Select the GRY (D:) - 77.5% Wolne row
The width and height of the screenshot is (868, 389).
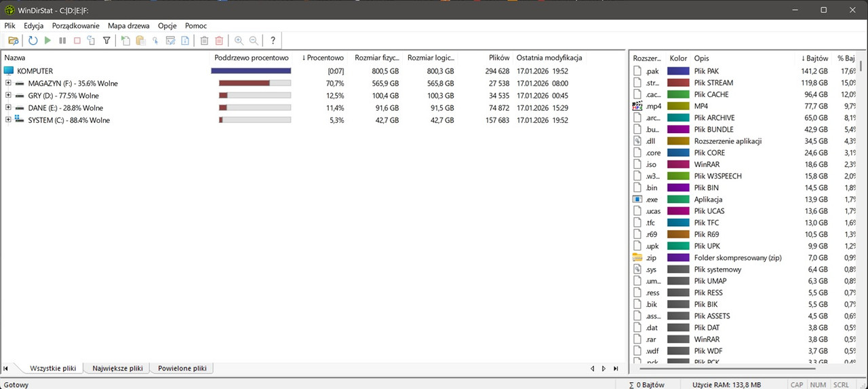313,95
